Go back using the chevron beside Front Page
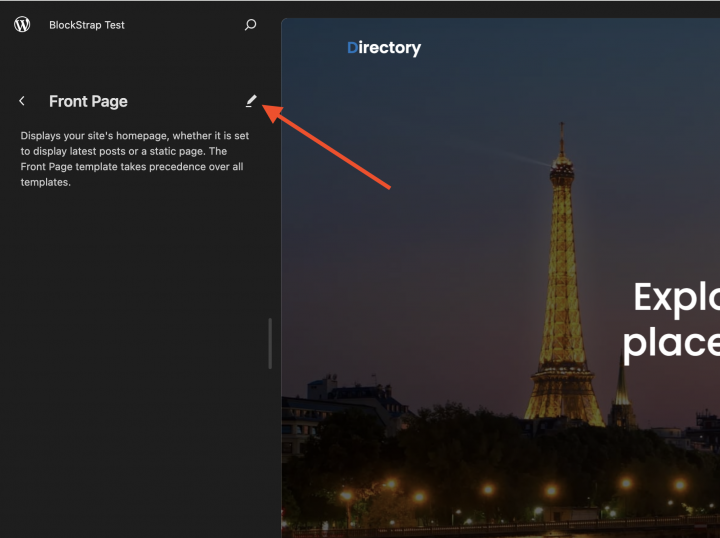The width and height of the screenshot is (720, 538). pos(22,101)
